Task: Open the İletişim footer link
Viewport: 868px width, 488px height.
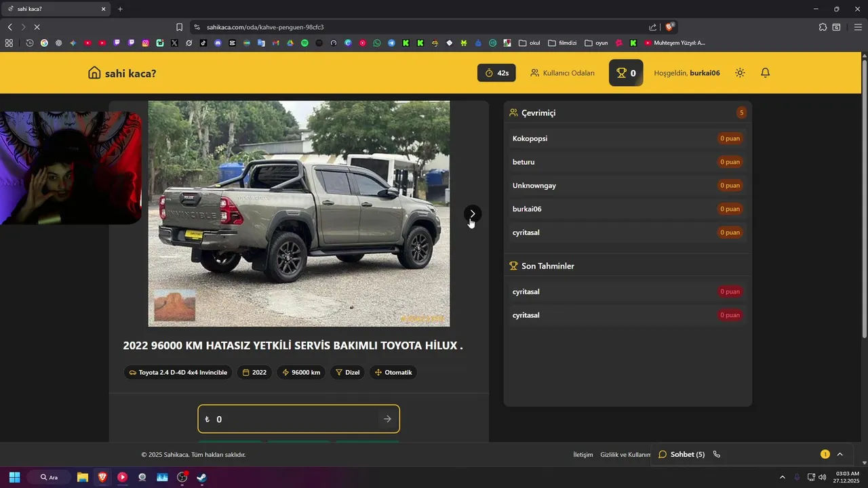Action: (583, 455)
